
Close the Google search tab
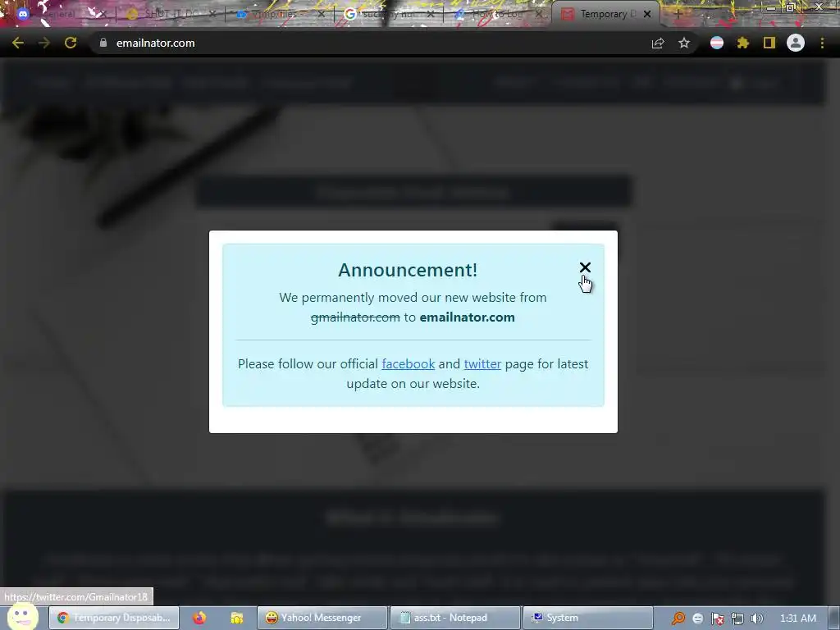click(431, 14)
